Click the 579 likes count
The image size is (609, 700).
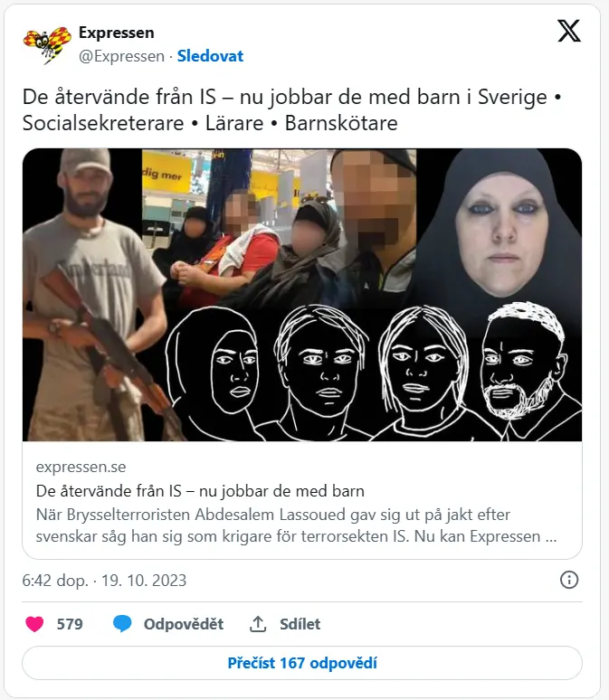[x=70, y=624]
